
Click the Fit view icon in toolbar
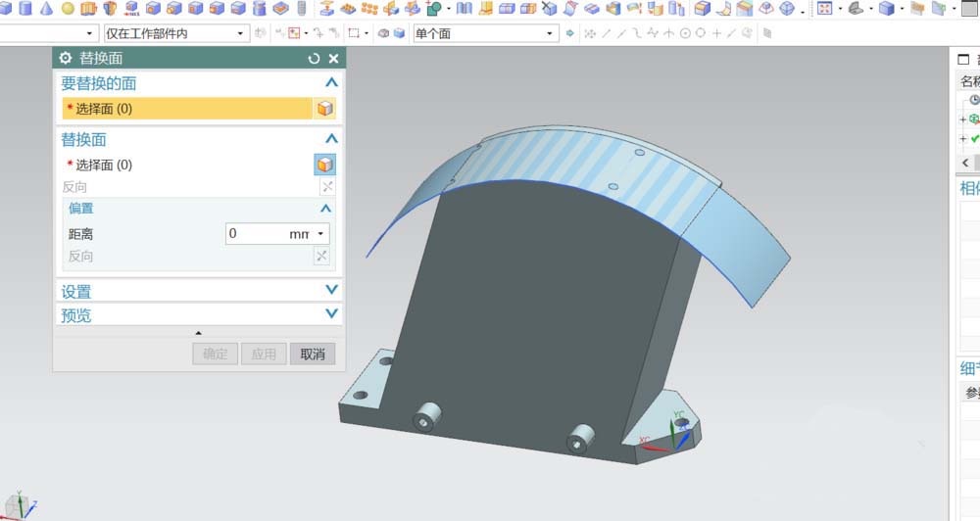coord(824,8)
